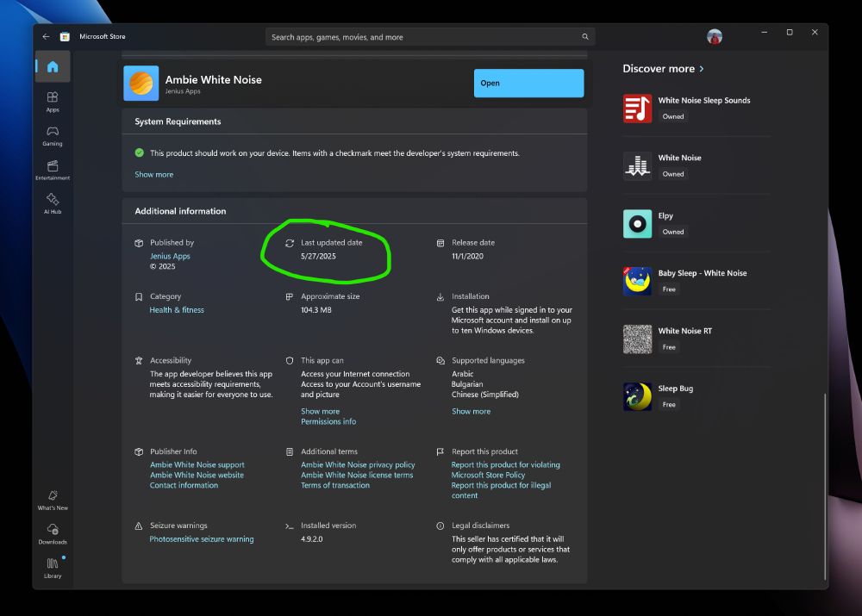
Task: Open Ambie White Noise website link
Action: coord(197,475)
